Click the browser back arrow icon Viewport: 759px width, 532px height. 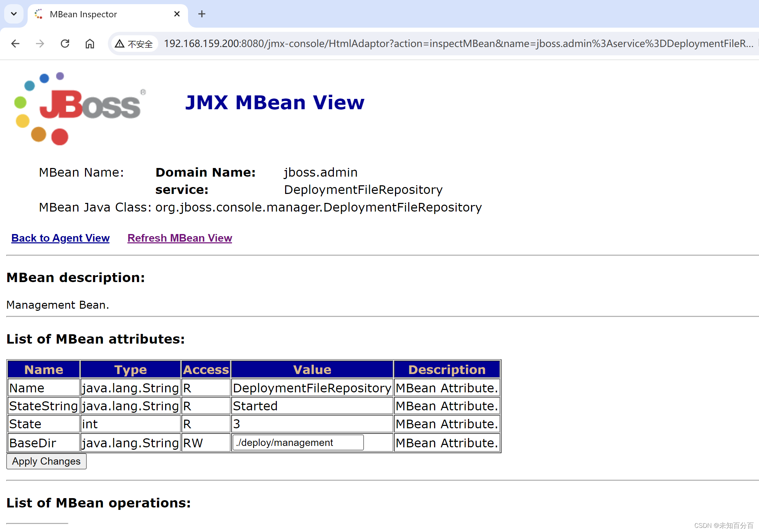click(x=15, y=44)
